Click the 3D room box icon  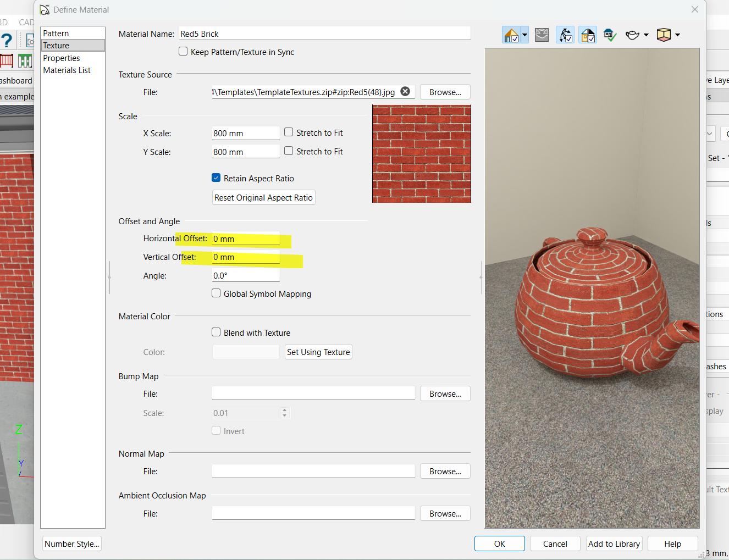click(x=664, y=35)
